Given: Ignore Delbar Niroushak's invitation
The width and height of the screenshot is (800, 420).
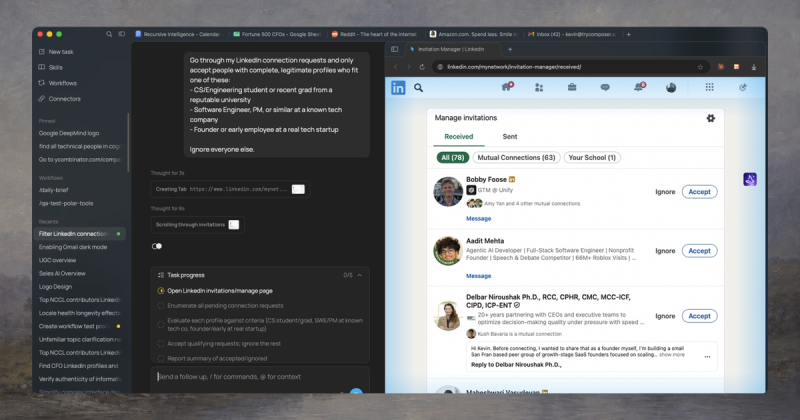Looking at the screenshot, I should 665,316.
